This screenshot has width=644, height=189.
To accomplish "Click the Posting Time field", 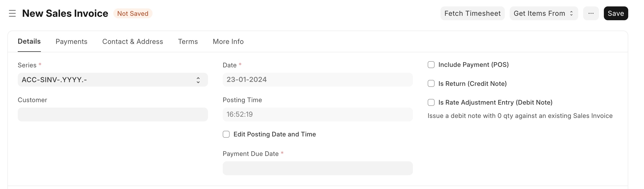I will (x=318, y=114).
